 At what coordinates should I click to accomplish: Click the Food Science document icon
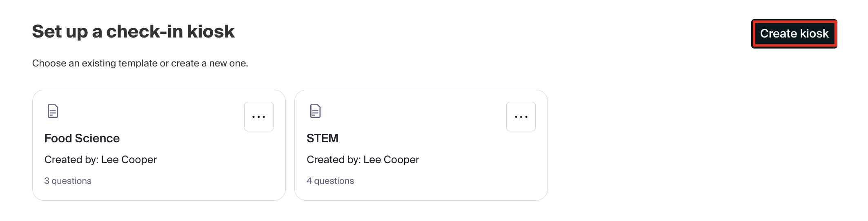(x=53, y=111)
